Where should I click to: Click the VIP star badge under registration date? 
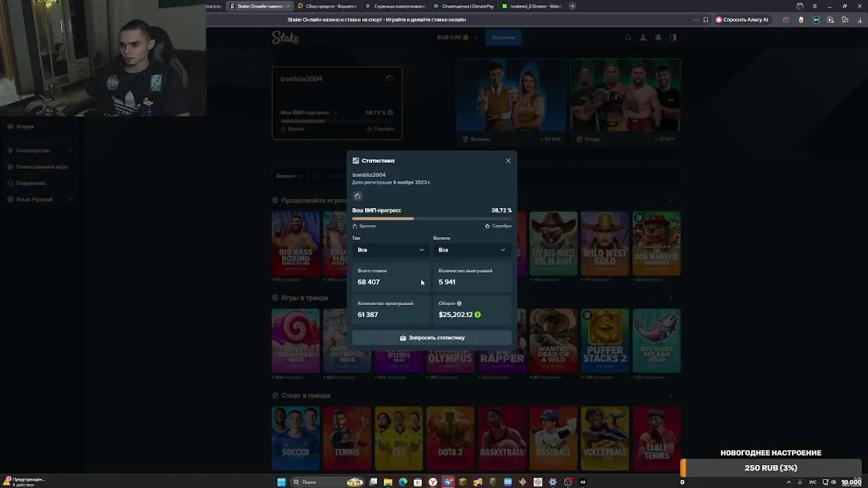(357, 196)
